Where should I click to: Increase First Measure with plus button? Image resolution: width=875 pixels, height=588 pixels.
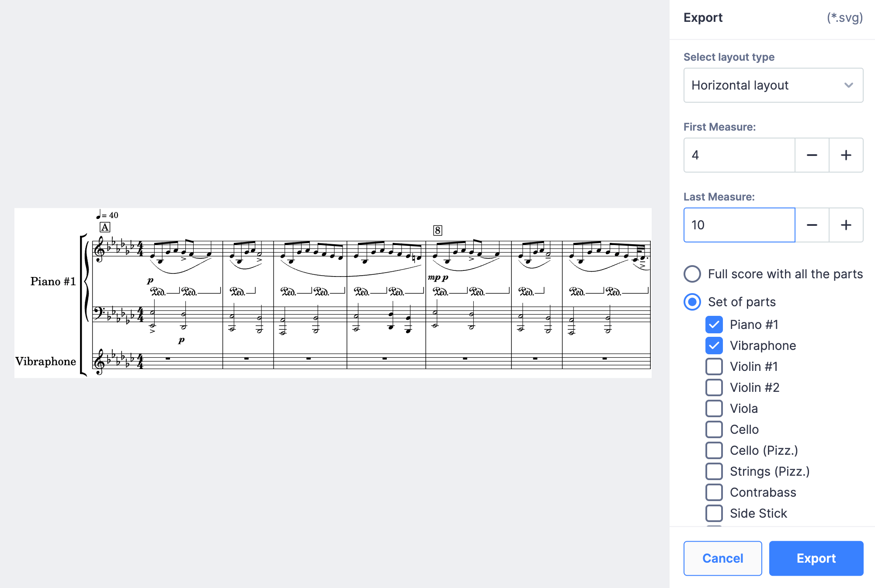[x=846, y=155]
